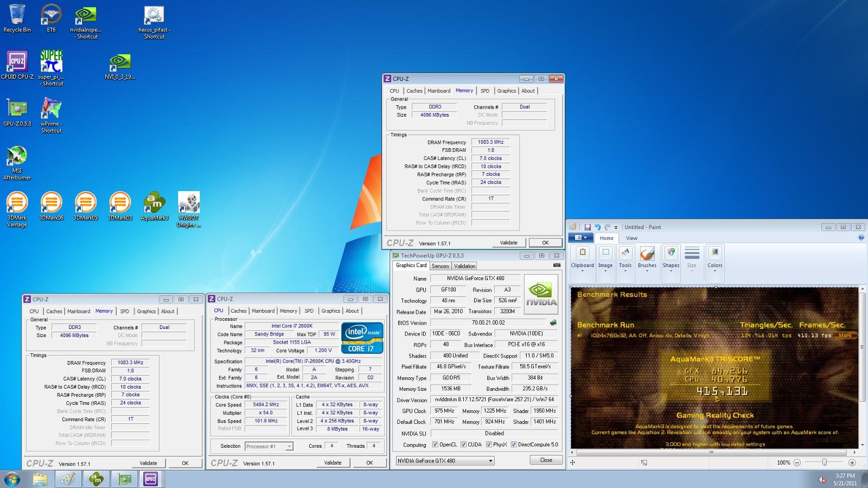Open NVIDIA GeForce GTX 480 dropdown
This screenshot has height=488, width=868.
click(445, 460)
